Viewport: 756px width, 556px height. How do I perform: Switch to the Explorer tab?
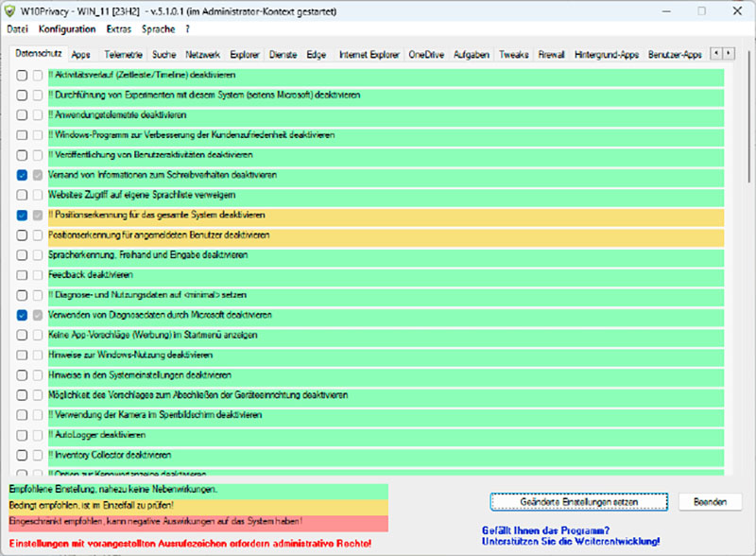[245, 55]
